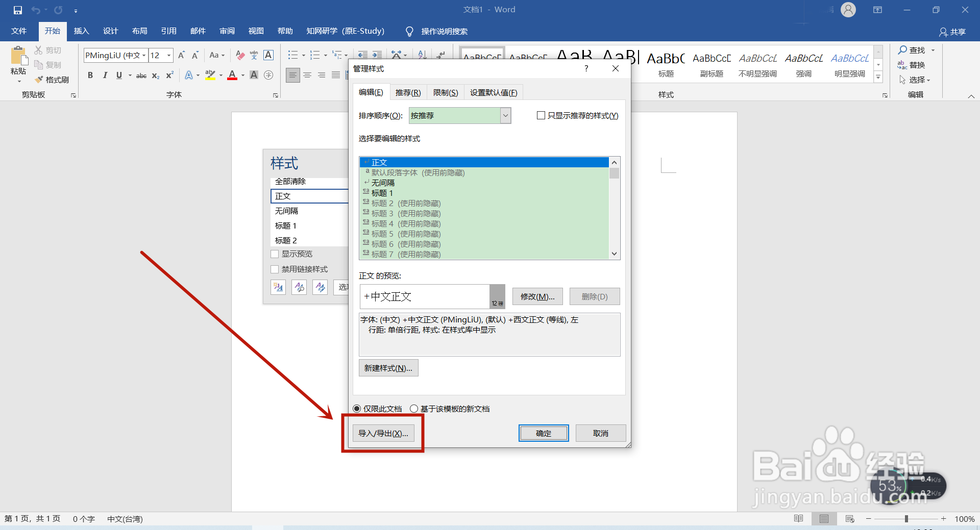
Task: Click the Clear Formatting eraser icon
Action: [240, 55]
